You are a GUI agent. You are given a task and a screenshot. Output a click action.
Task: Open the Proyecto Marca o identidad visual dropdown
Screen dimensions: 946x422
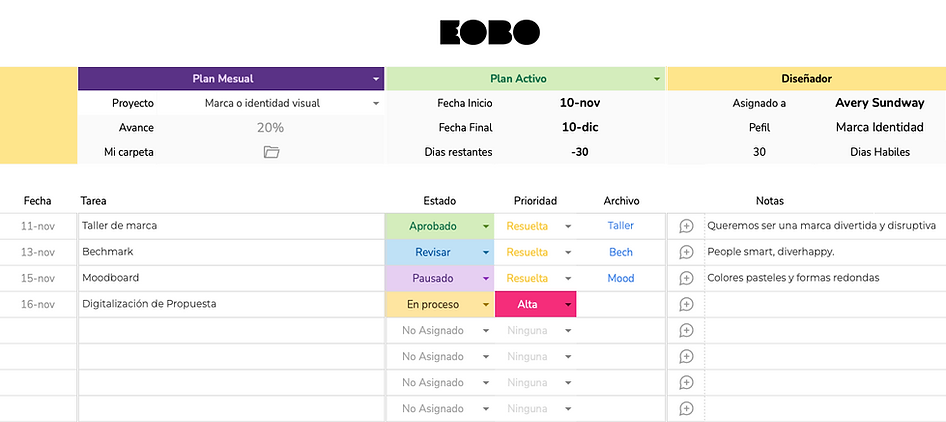pos(376,103)
